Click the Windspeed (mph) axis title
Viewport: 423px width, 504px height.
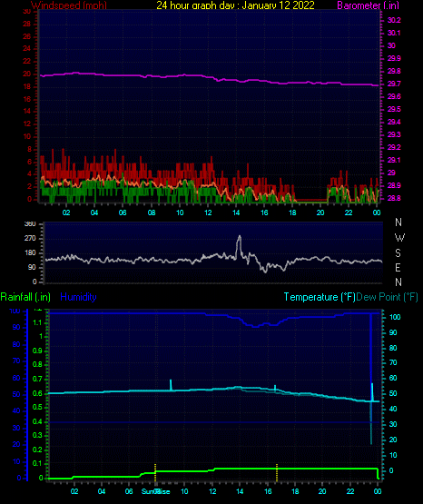coord(69,5)
